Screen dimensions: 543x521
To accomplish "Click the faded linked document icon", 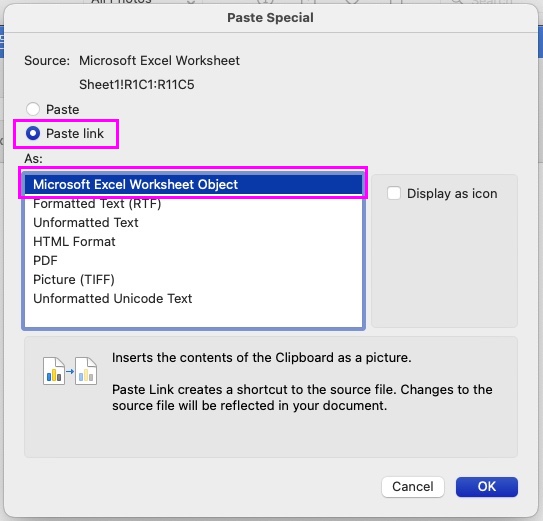I will tap(86, 371).
